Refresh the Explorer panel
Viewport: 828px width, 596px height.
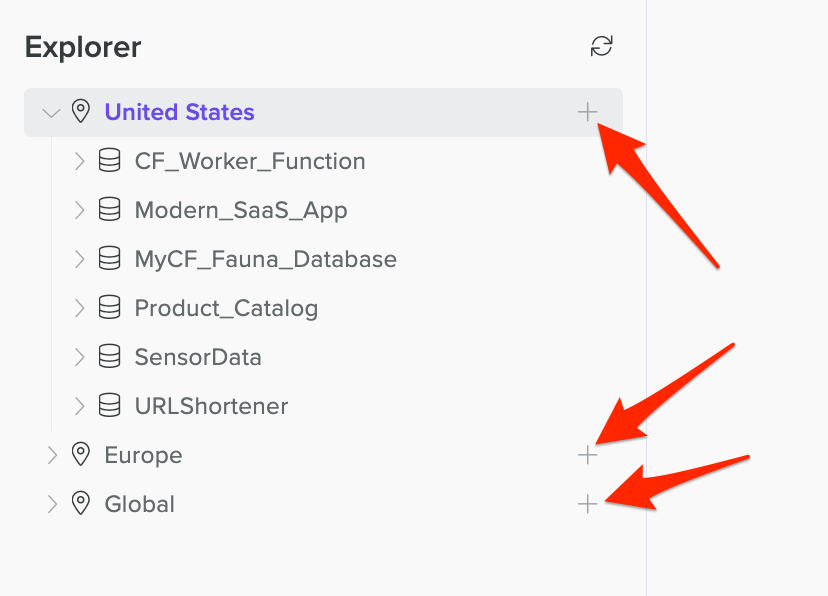pyautogui.click(x=601, y=46)
